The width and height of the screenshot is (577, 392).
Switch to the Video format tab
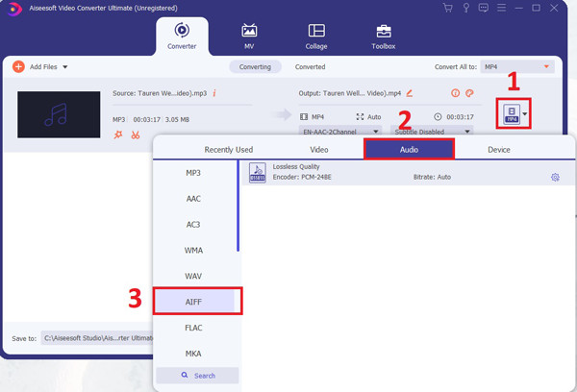click(319, 150)
